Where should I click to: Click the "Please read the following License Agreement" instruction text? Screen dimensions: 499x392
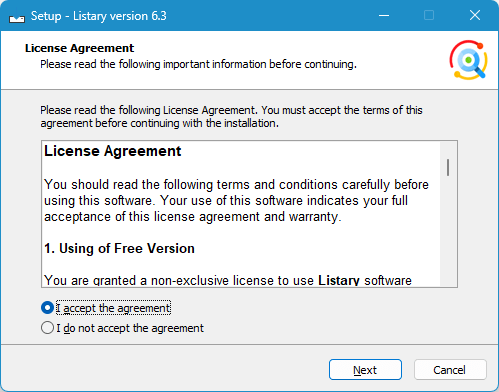coord(231,117)
